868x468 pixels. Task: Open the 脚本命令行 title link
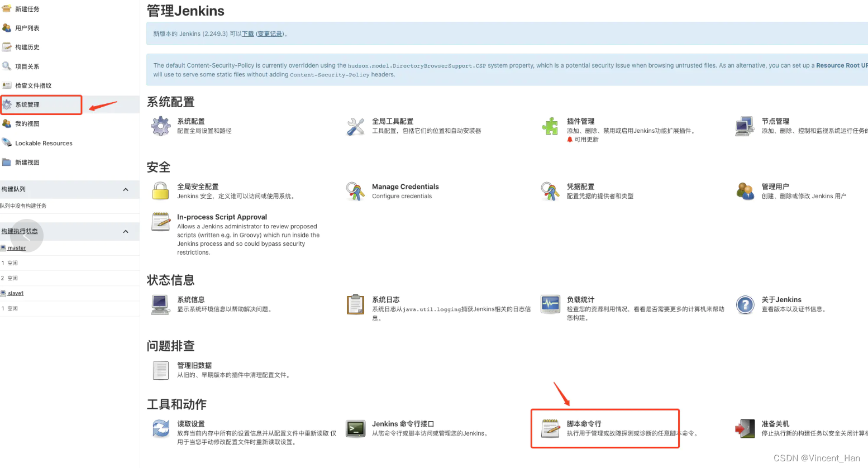(x=584, y=424)
